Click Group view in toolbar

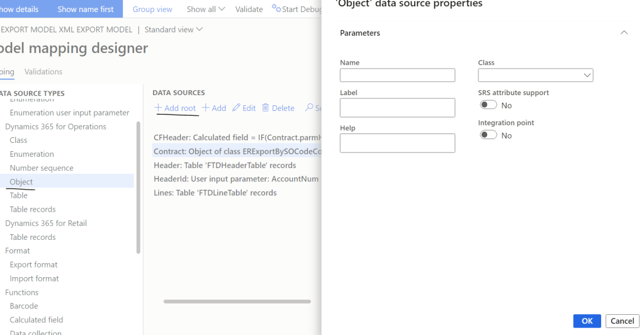[152, 9]
